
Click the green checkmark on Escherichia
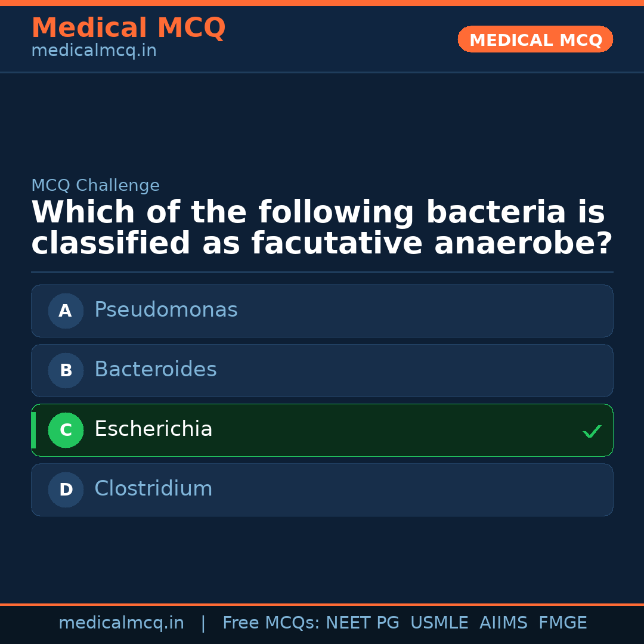point(592,431)
